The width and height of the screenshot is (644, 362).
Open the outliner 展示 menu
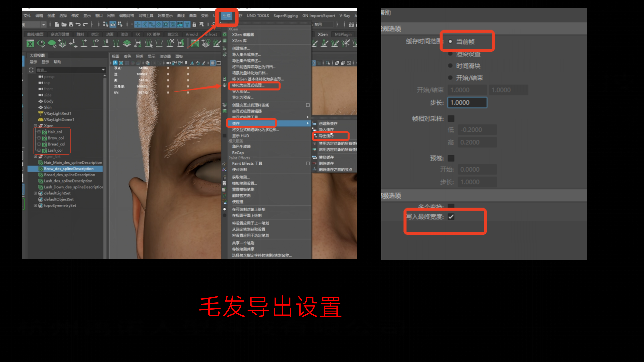tap(33, 62)
